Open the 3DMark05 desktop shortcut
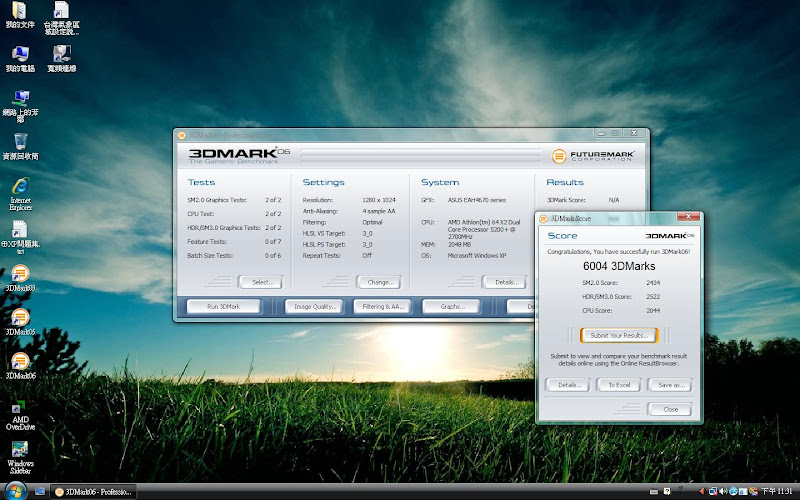The width and height of the screenshot is (800, 500). point(20,317)
